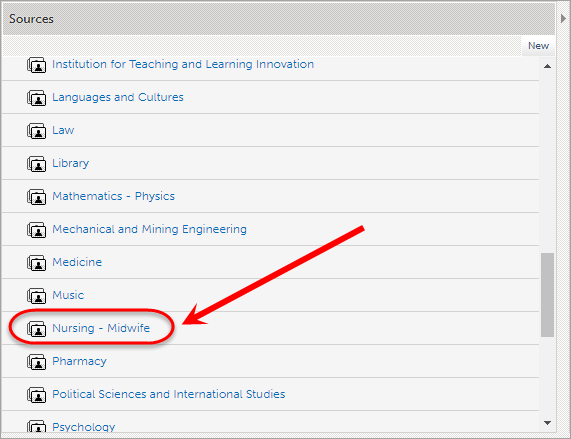The height and width of the screenshot is (439, 571).
Task: Collapse the Sources panel with the right arrow
Action: pos(563,19)
